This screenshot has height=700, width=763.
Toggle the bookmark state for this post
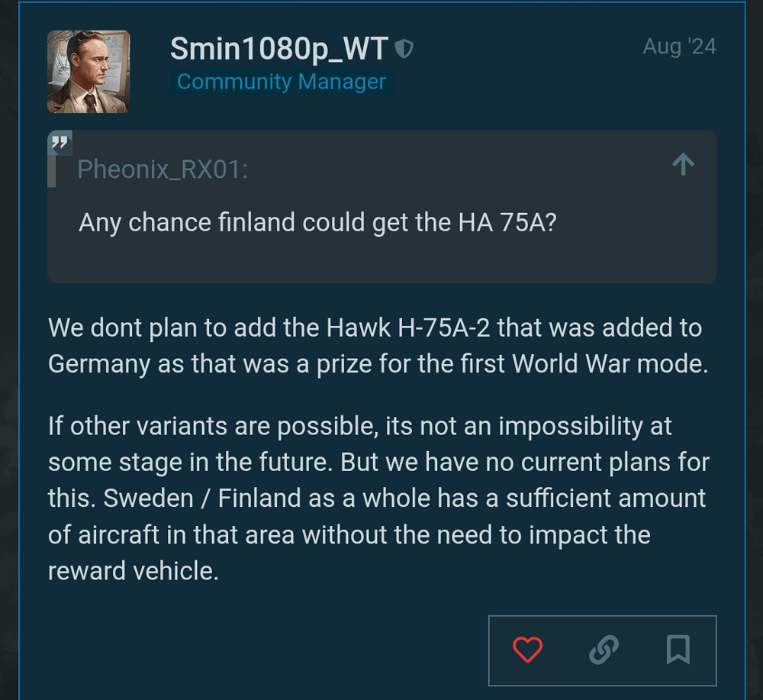pos(678,650)
